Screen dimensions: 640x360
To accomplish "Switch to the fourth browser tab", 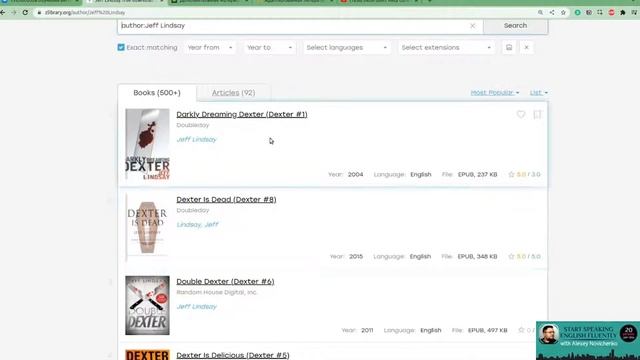I will point(295,2).
